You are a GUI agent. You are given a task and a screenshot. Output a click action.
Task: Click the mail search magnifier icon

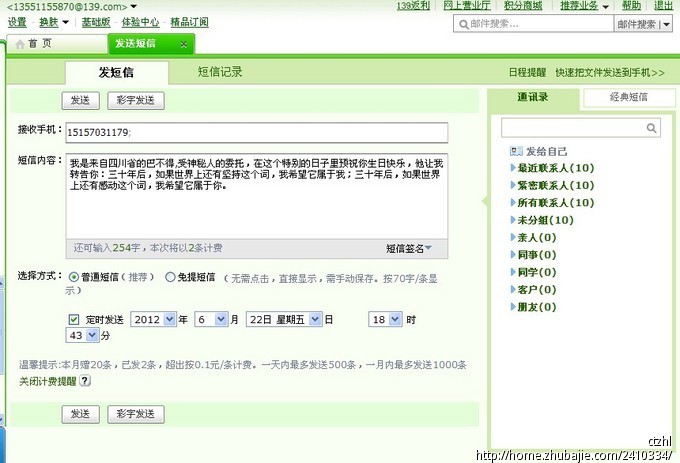[464, 24]
